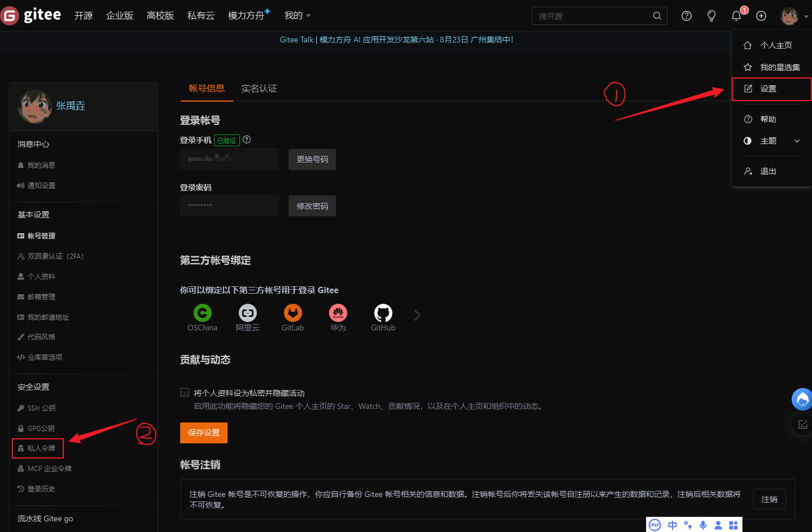Click the lightbulb icon in top bar
This screenshot has width=812, height=532.
tap(711, 16)
